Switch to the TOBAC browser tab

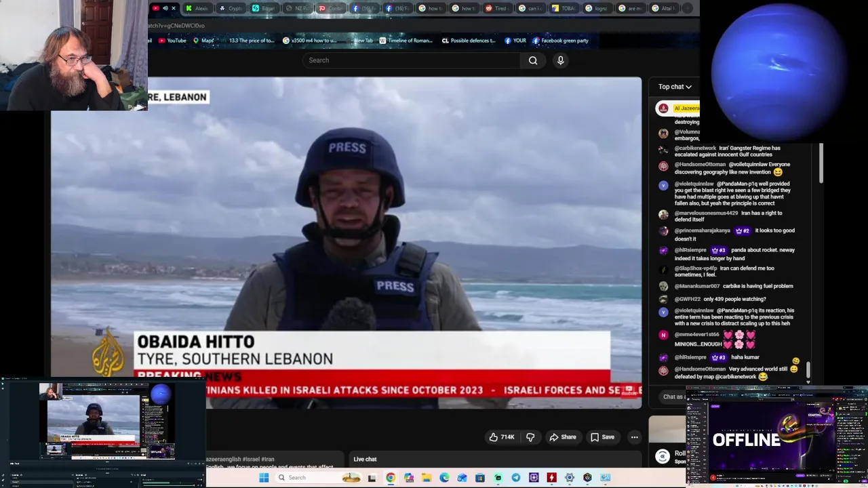[x=564, y=8]
